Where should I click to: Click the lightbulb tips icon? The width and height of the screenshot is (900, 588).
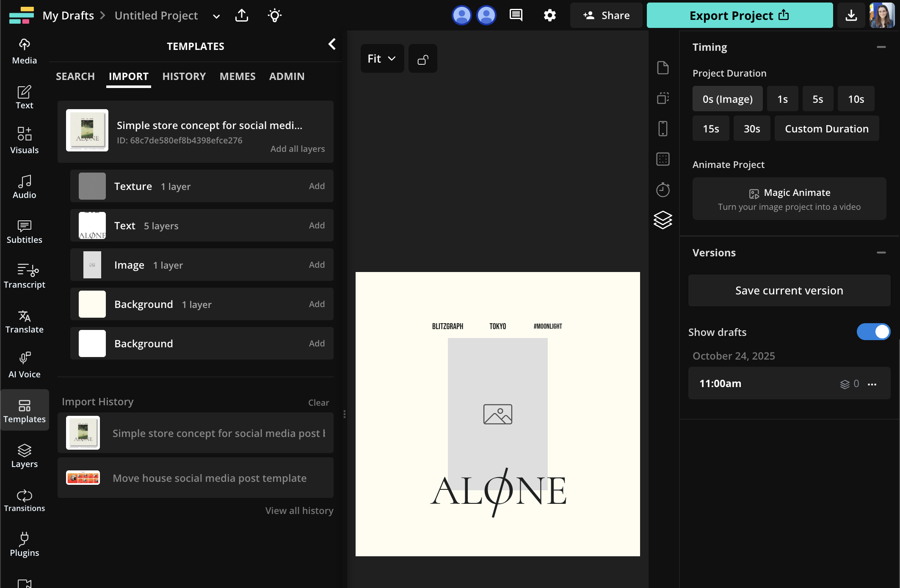[274, 16]
